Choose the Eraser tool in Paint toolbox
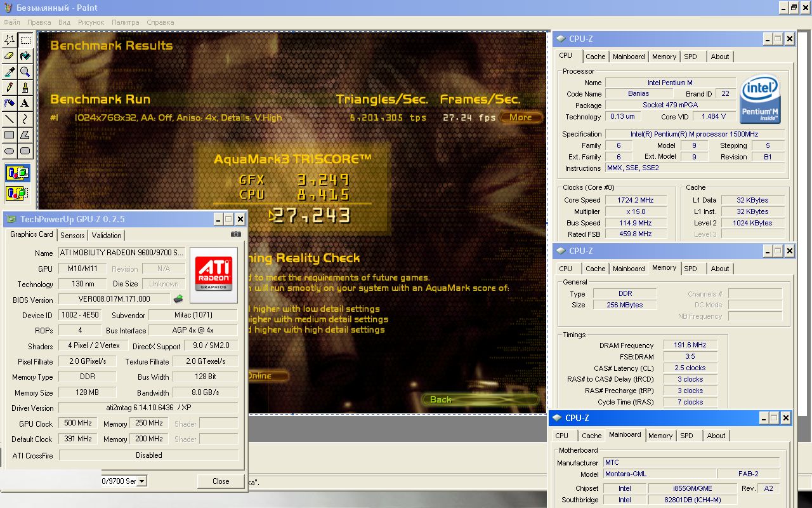 click(x=10, y=56)
